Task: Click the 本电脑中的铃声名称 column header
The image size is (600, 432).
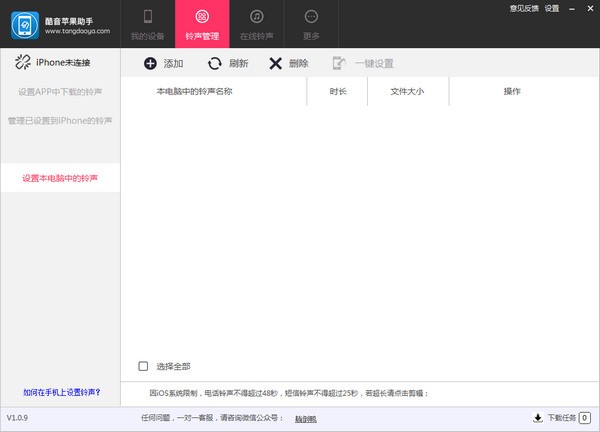Action: click(x=194, y=91)
